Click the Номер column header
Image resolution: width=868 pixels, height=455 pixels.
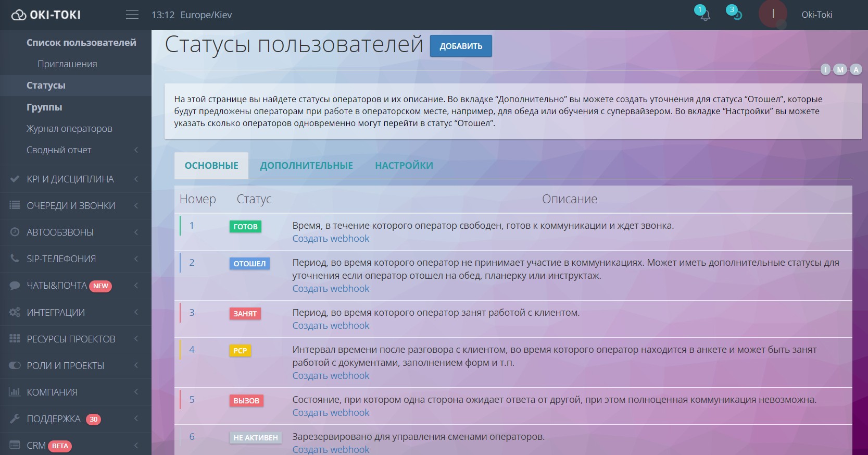point(198,199)
